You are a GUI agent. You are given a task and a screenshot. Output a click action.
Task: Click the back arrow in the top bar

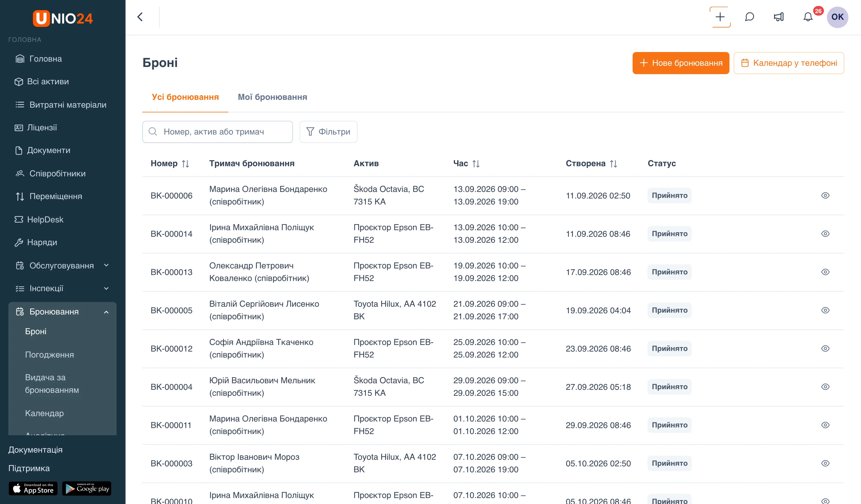140,17
